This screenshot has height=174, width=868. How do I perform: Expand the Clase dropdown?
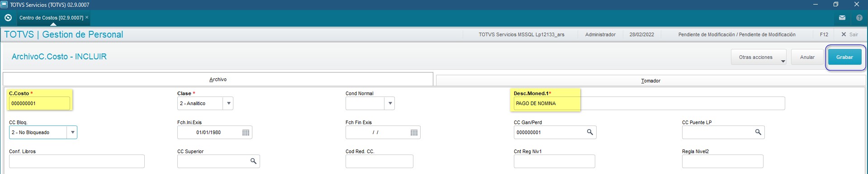coord(229,103)
